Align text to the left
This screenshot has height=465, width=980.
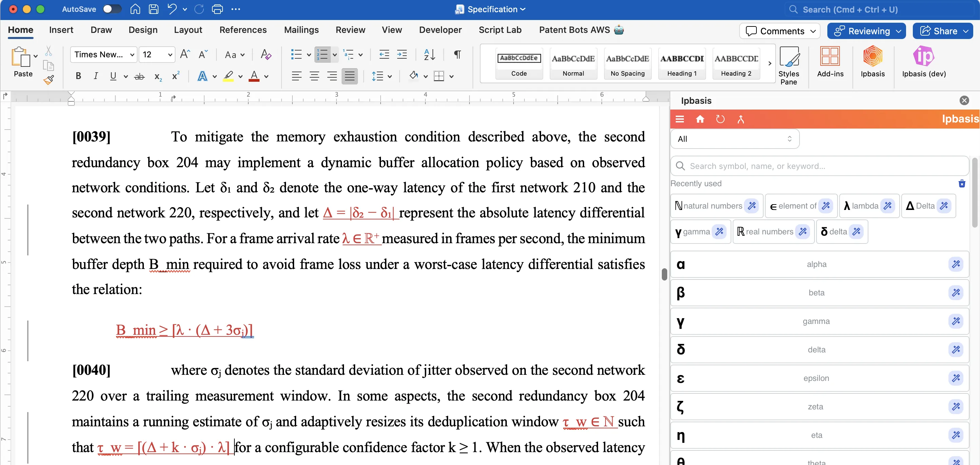[296, 76]
